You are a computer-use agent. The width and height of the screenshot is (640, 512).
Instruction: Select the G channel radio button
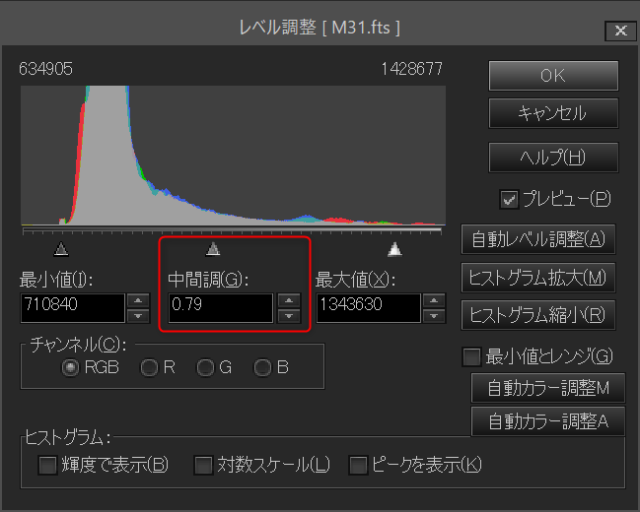(205, 368)
